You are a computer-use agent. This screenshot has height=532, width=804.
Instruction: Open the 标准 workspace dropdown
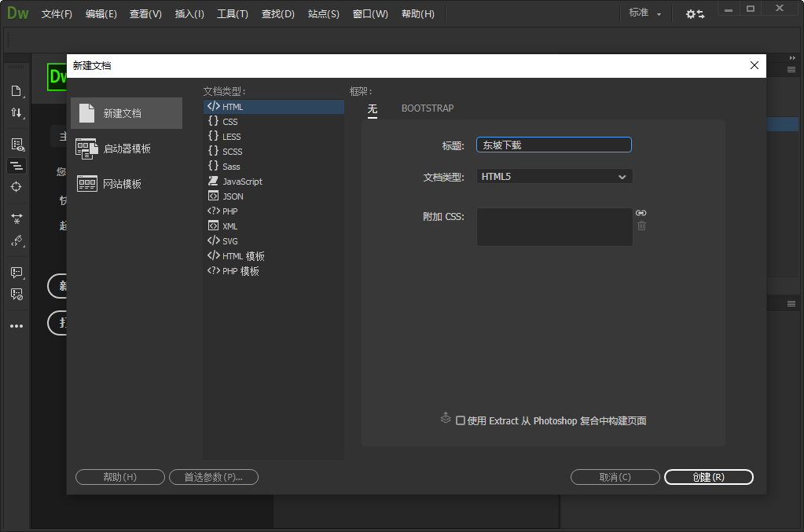(x=645, y=14)
